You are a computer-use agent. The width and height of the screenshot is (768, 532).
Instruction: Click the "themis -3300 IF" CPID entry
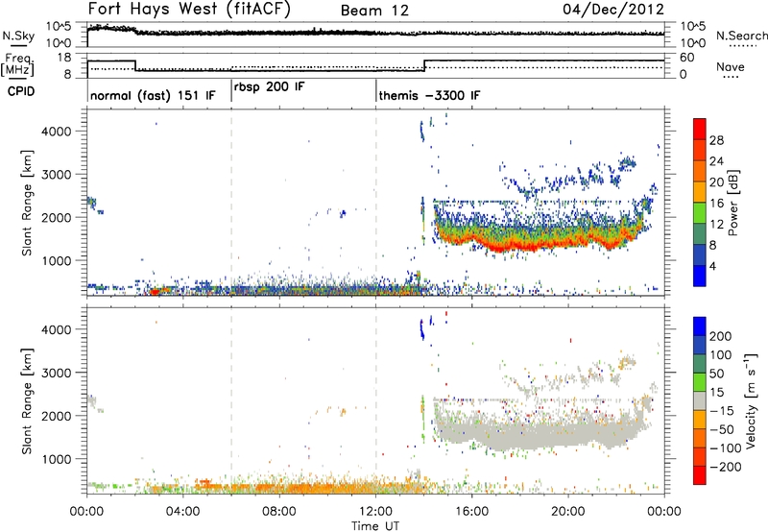(429, 95)
